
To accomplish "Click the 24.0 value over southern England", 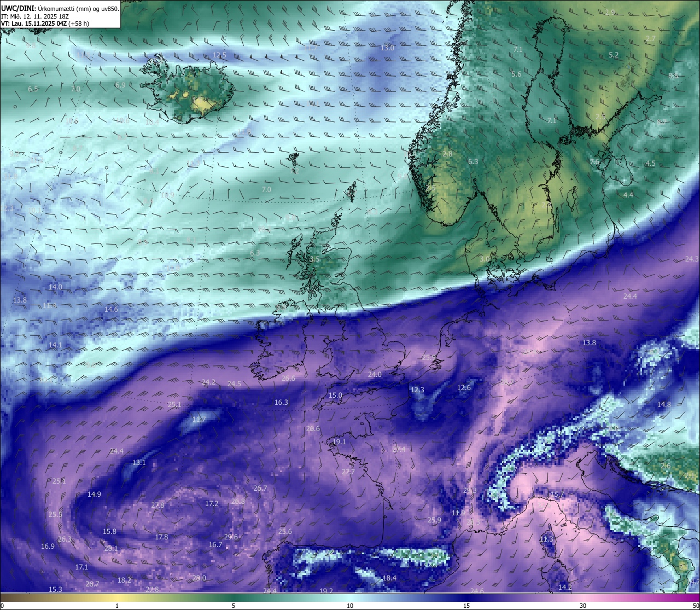I will pos(375,375).
